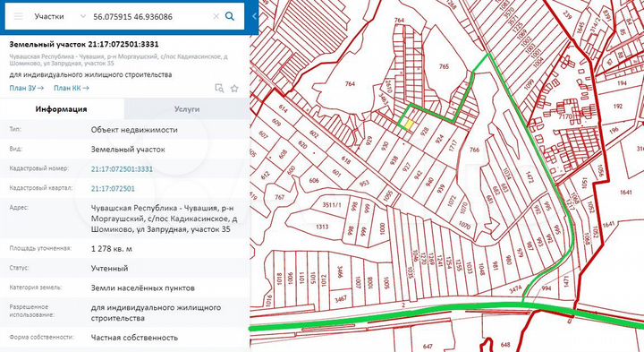Viewport: 644px width, 352px height.
Task: Click map parcel labeled 3474
Action: coord(515,289)
